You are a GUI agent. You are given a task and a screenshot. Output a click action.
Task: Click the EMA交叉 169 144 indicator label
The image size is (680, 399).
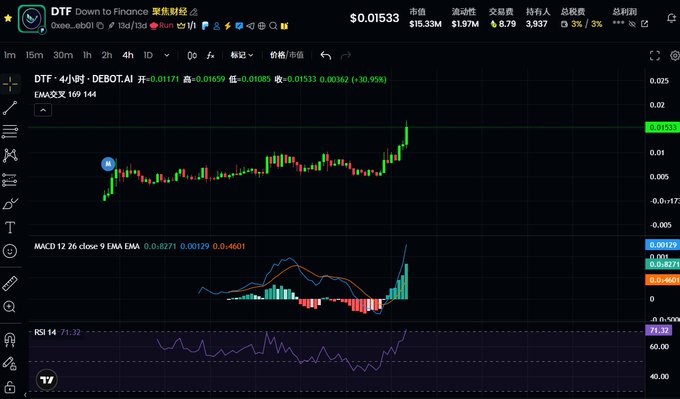click(x=65, y=94)
